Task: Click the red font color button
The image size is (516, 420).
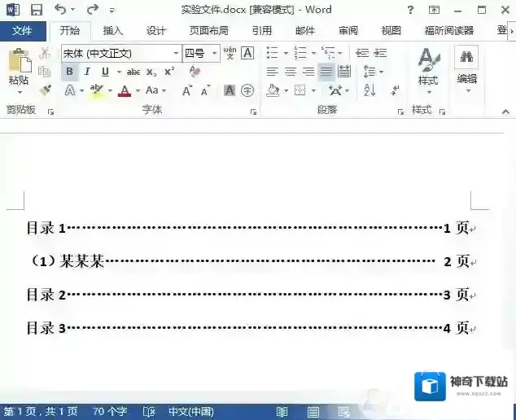Action: [125, 90]
